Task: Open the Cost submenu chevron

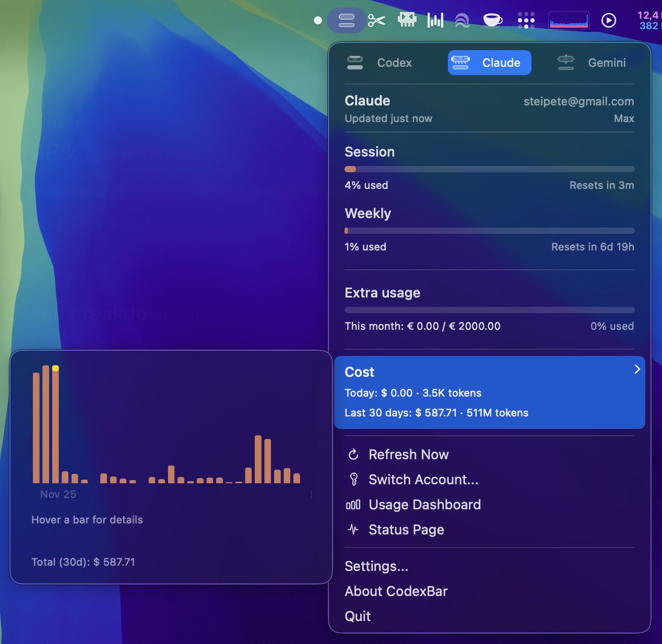Action: (x=637, y=369)
